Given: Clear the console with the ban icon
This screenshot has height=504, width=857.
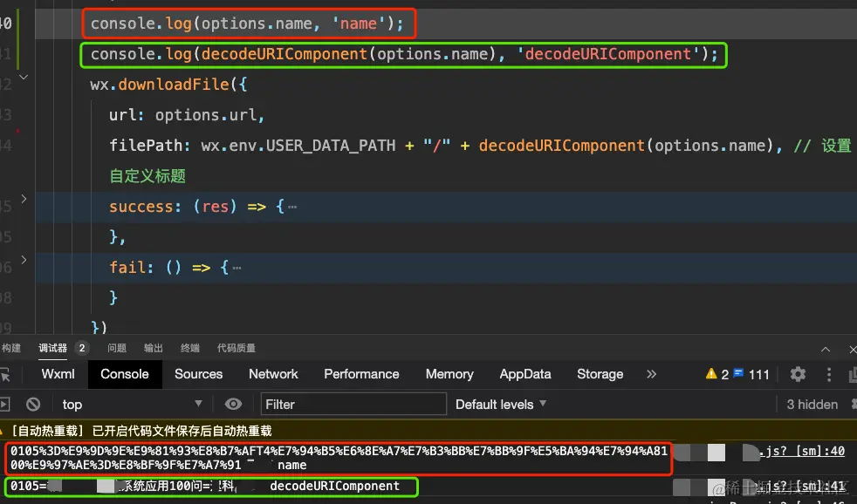Looking at the screenshot, I should [x=33, y=404].
